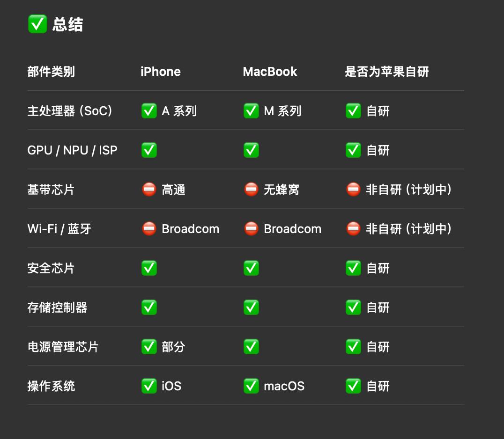Click the 是否为苹果自研 column header
The image size is (504, 439).
point(387,72)
